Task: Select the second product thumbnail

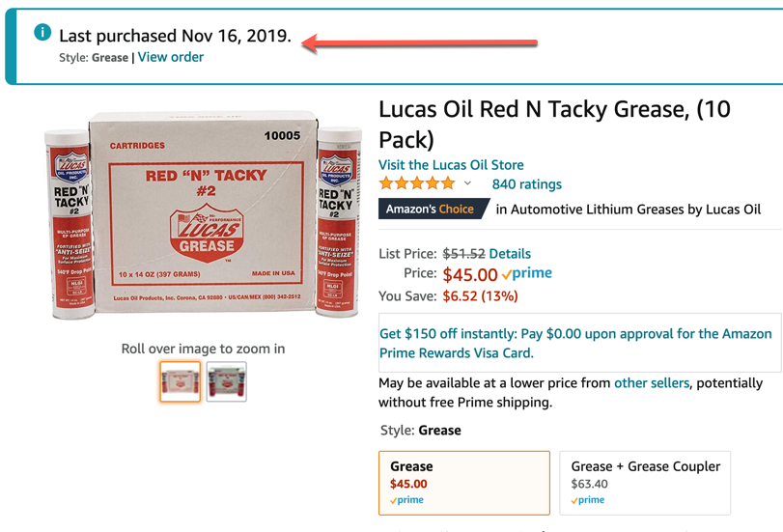Action: point(227,381)
